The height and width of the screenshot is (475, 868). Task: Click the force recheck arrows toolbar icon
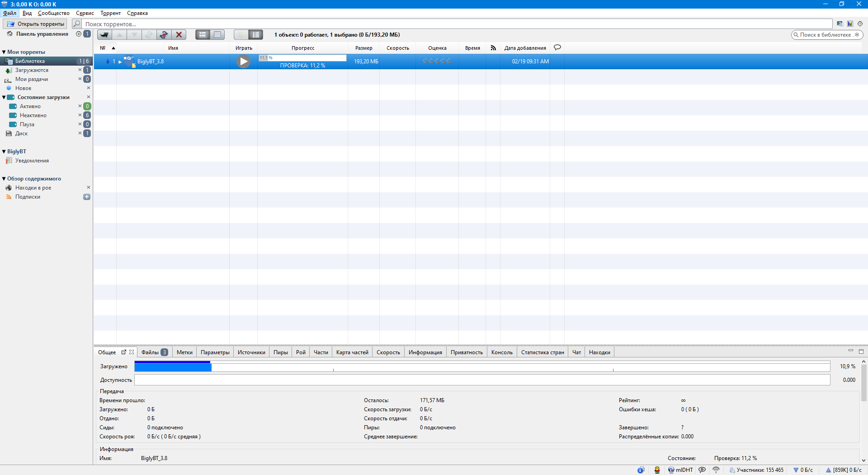(x=164, y=35)
